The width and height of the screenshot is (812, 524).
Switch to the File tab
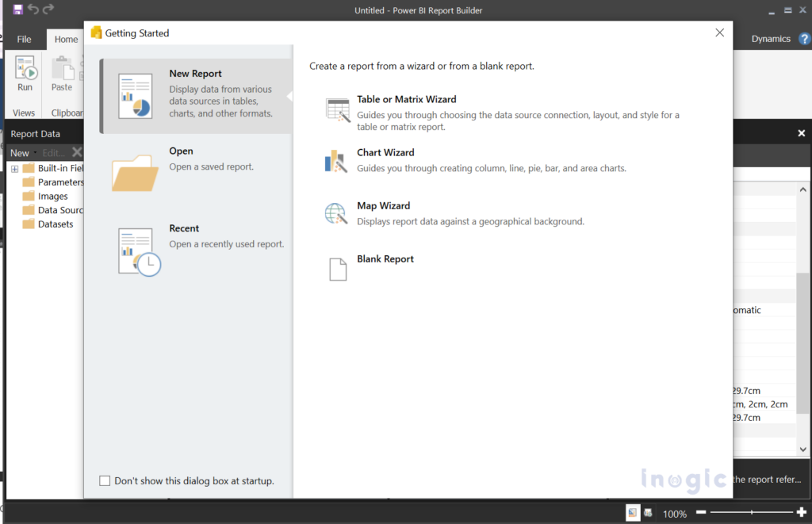tap(24, 38)
